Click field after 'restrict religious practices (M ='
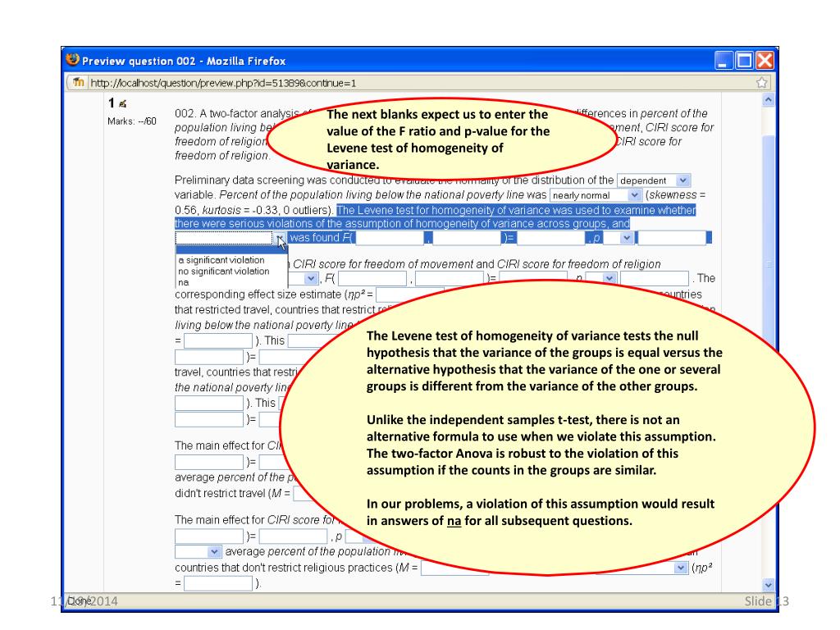840x630 pixels. (454, 568)
